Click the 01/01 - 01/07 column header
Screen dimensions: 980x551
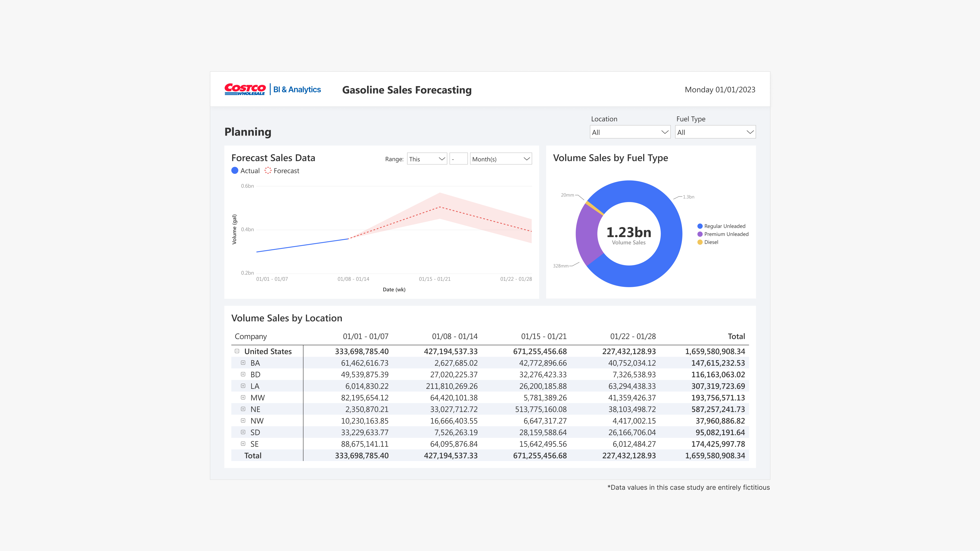[366, 336]
